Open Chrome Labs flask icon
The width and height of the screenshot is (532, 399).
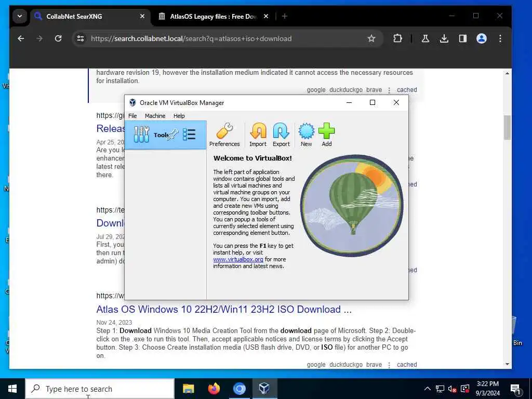click(x=425, y=38)
